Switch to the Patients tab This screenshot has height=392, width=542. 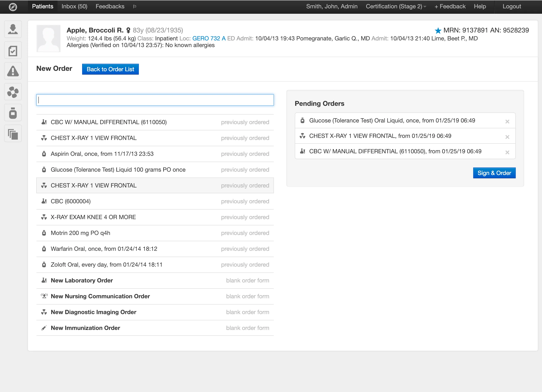[x=43, y=6]
